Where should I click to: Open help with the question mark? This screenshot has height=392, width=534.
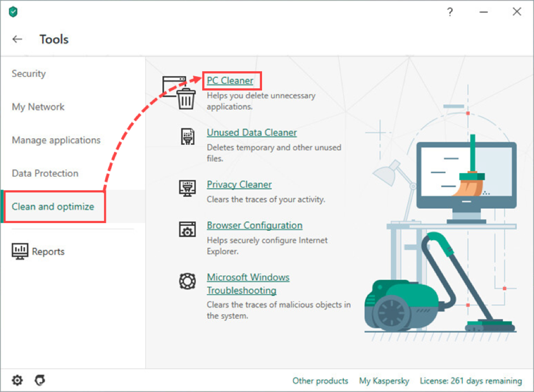coord(450,12)
